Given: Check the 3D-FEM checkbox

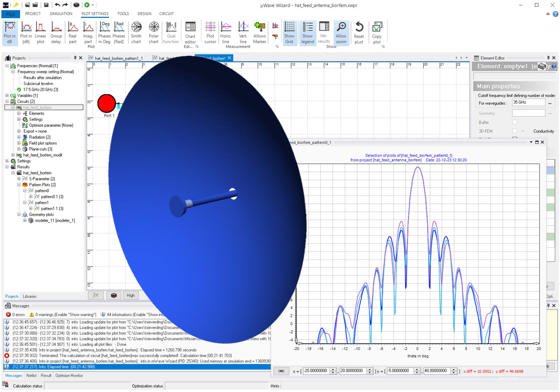Looking at the screenshot, I should [515, 131].
